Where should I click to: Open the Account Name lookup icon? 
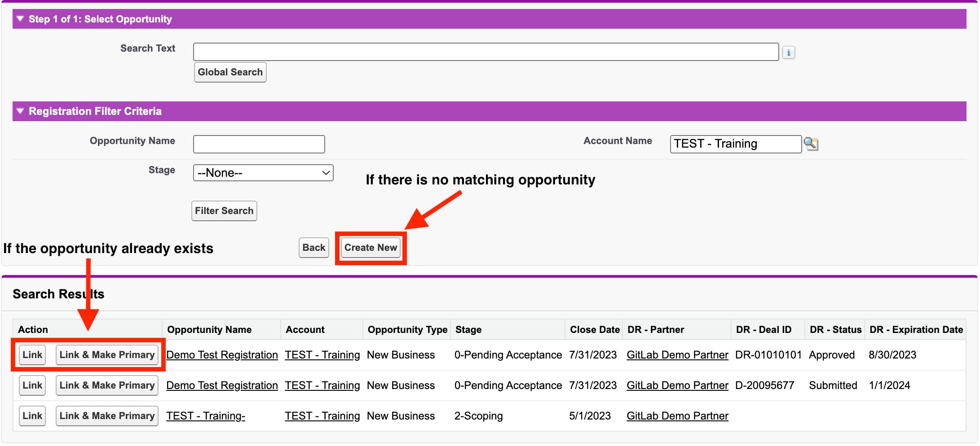tap(811, 144)
